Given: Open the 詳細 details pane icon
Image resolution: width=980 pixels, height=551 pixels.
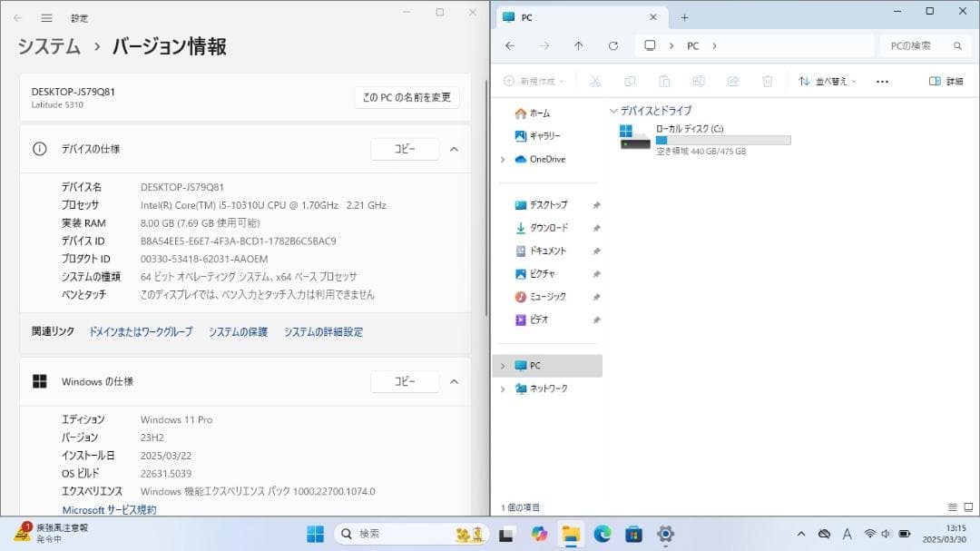Looking at the screenshot, I should tap(944, 81).
